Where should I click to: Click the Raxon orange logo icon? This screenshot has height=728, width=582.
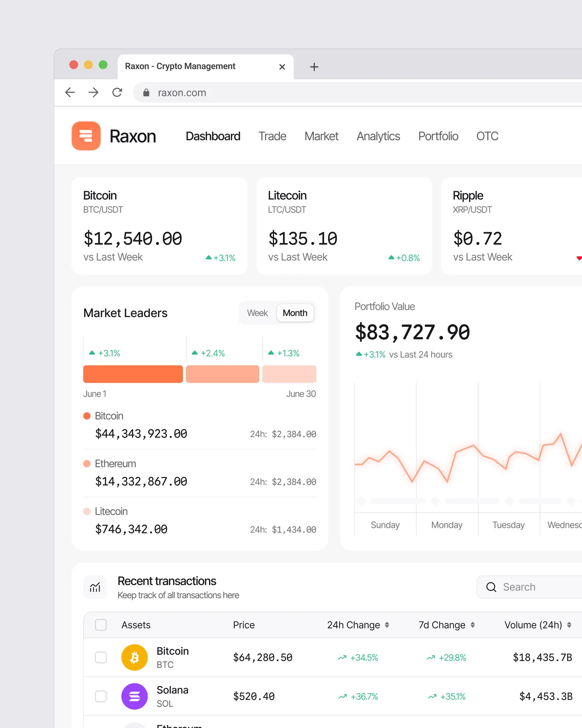[86, 136]
